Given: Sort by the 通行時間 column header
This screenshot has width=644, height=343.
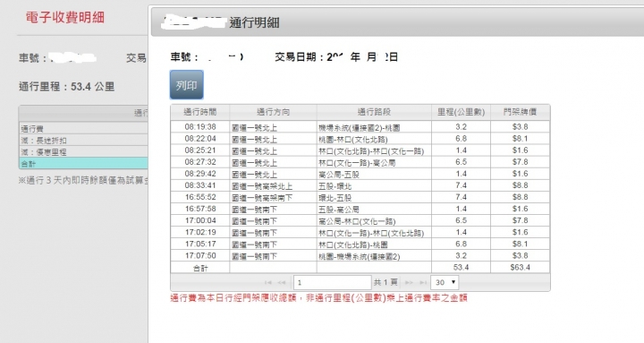Looking at the screenshot, I should [200, 112].
